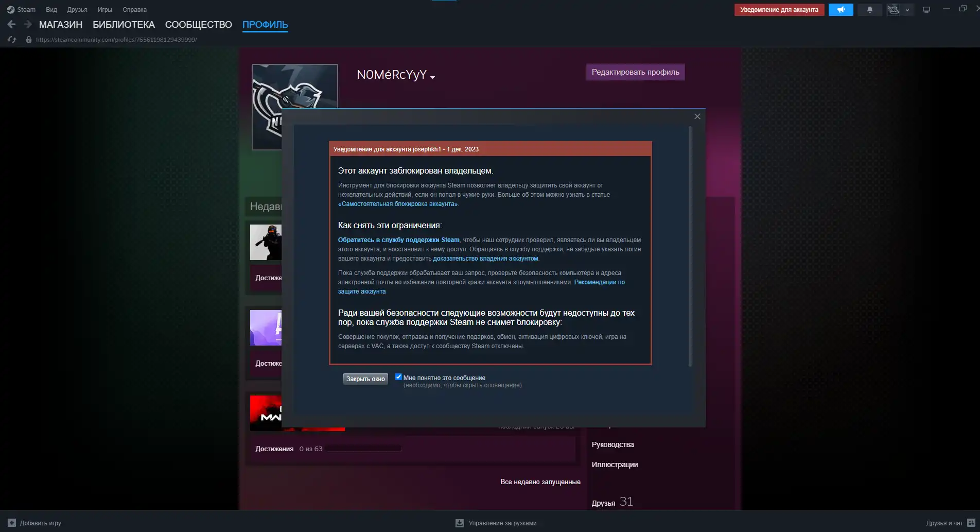
Task: Open the Игры menu
Action: [x=105, y=10]
